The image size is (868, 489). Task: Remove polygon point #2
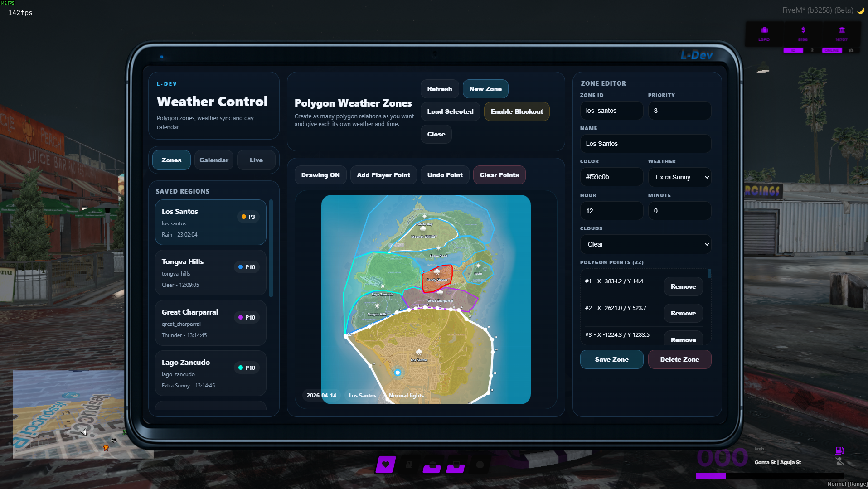pos(684,313)
